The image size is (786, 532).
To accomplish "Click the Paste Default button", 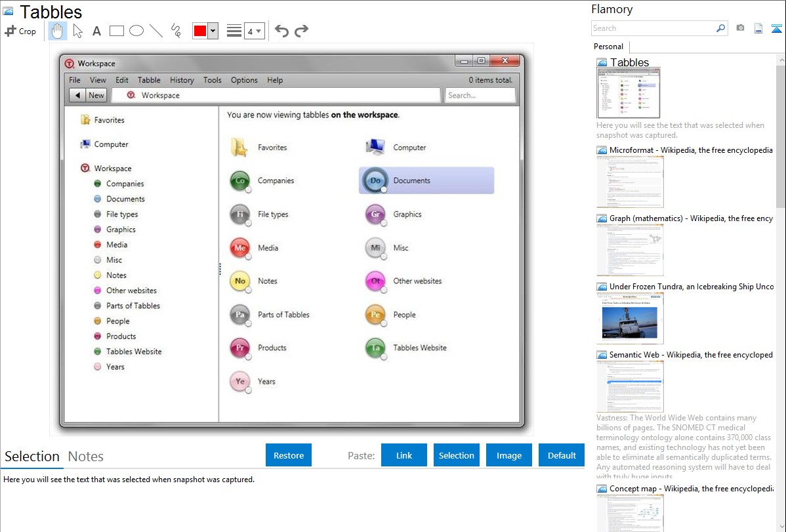I will click(562, 455).
